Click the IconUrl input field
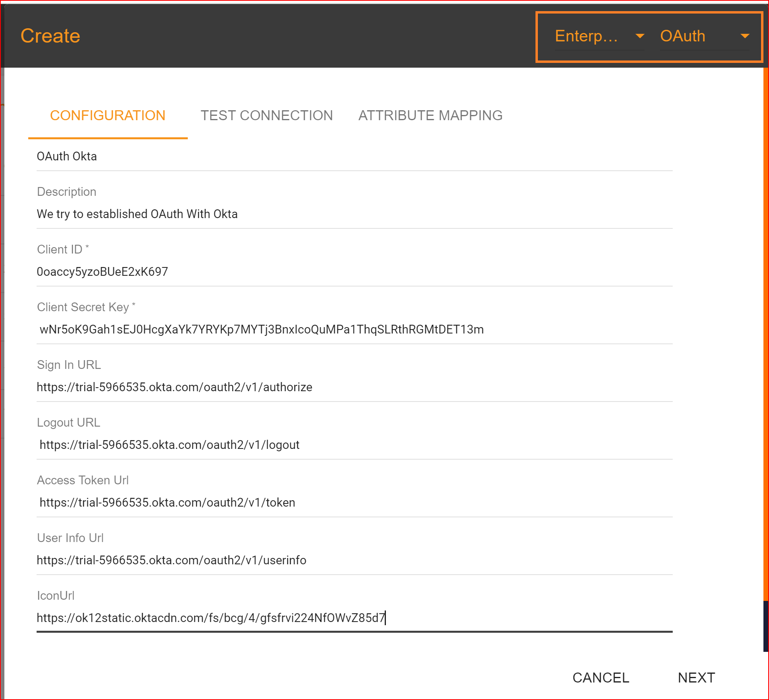Viewport: 769px width, 700px height. 354,618
